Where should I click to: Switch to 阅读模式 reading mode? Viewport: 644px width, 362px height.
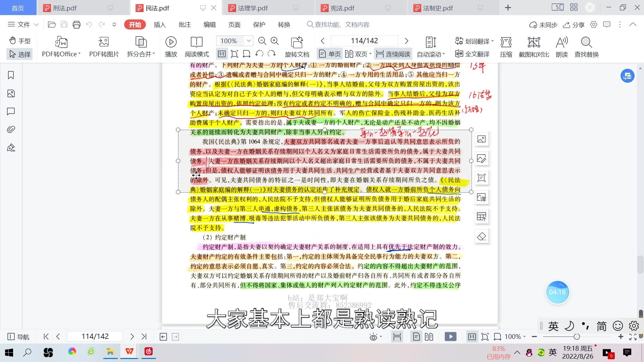pyautogui.click(x=197, y=47)
